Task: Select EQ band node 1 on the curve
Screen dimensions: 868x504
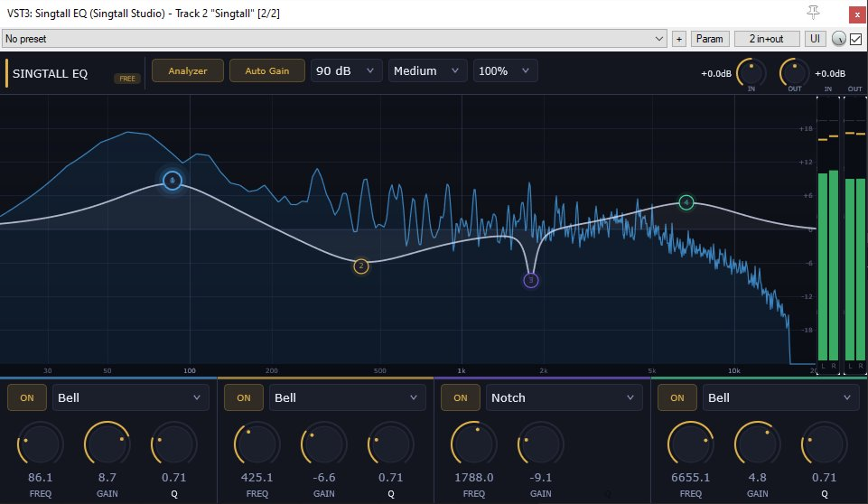Action: 173,181
